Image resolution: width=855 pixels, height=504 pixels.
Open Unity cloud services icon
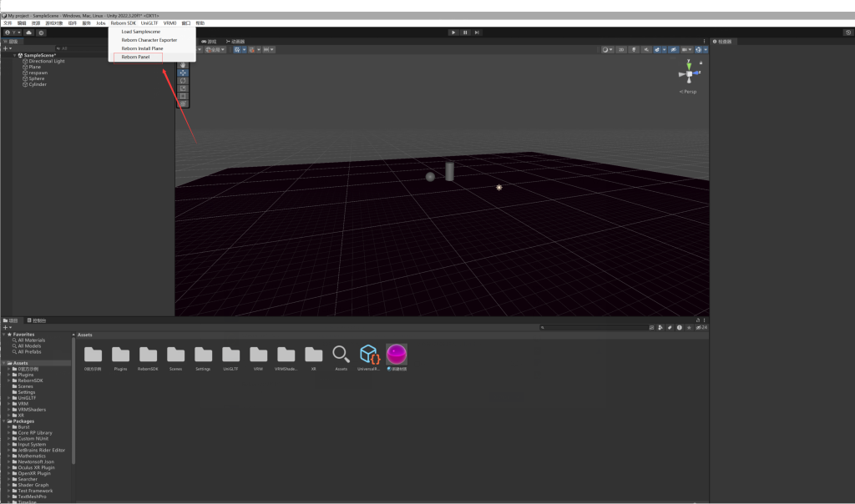[28, 33]
